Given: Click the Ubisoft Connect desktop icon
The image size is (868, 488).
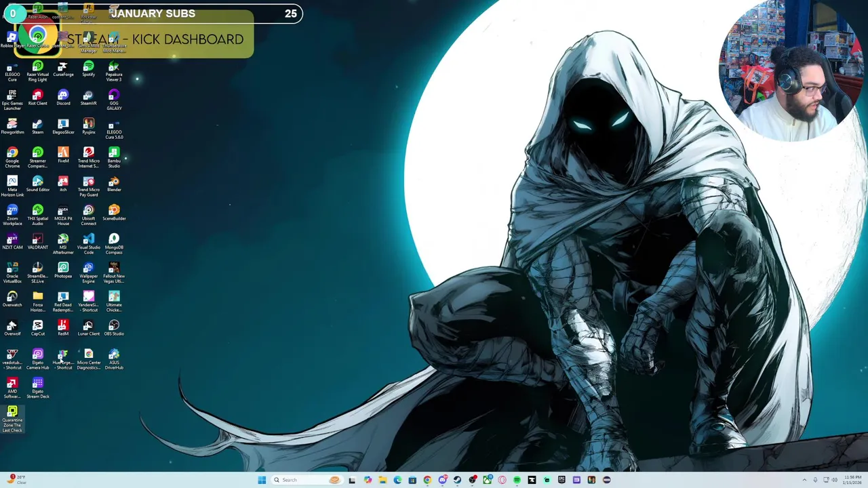Looking at the screenshot, I should (x=88, y=216).
